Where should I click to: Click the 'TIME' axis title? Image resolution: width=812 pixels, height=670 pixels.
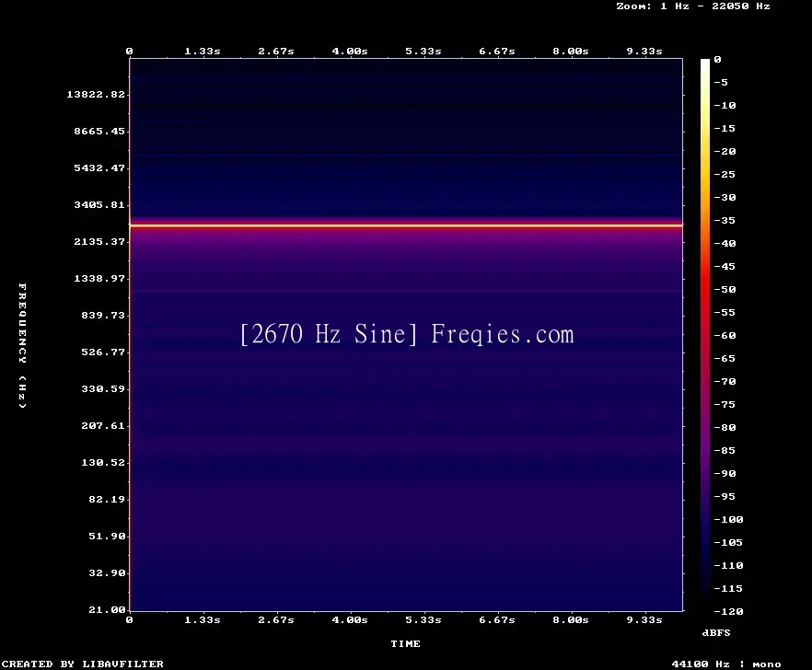coord(405,643)
